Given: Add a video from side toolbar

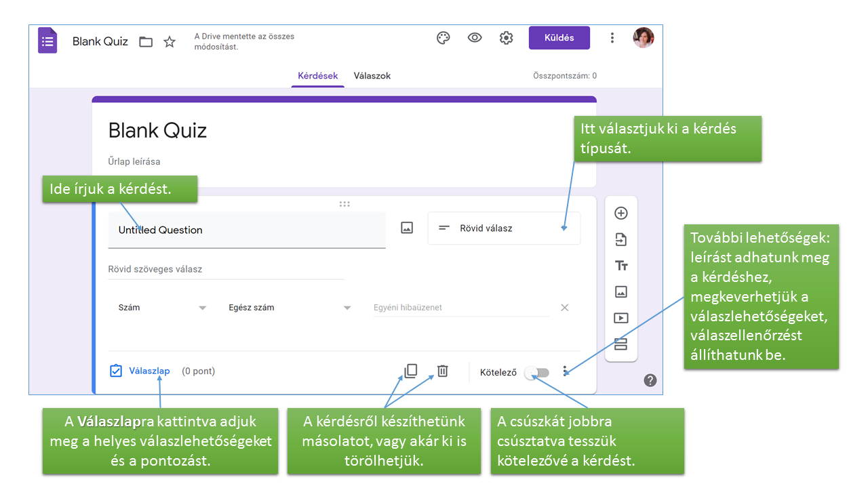Looking at the screenshot, I should point(620,318).
